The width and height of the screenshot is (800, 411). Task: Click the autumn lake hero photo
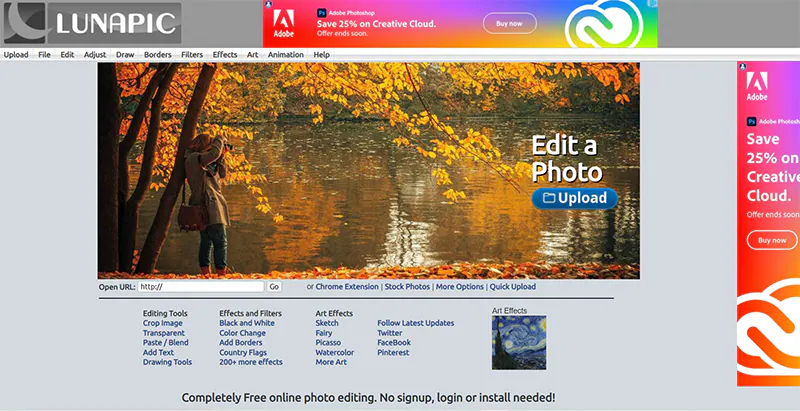click(368, 171)
